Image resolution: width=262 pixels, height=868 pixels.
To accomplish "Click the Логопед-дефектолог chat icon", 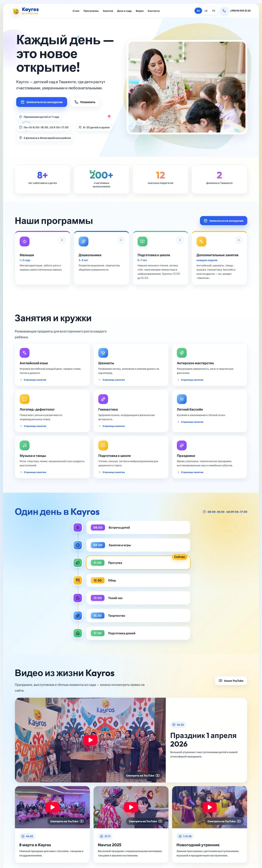I will 24,399.
